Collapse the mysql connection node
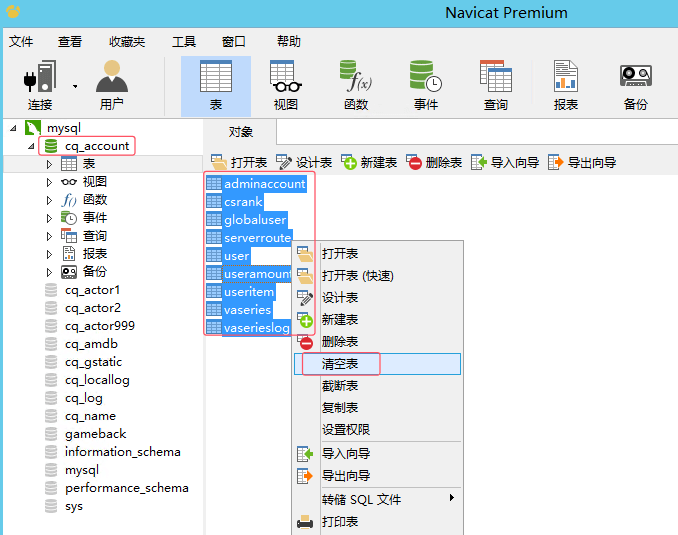Screen dimensions: 678x535 [x=13, y=128]
